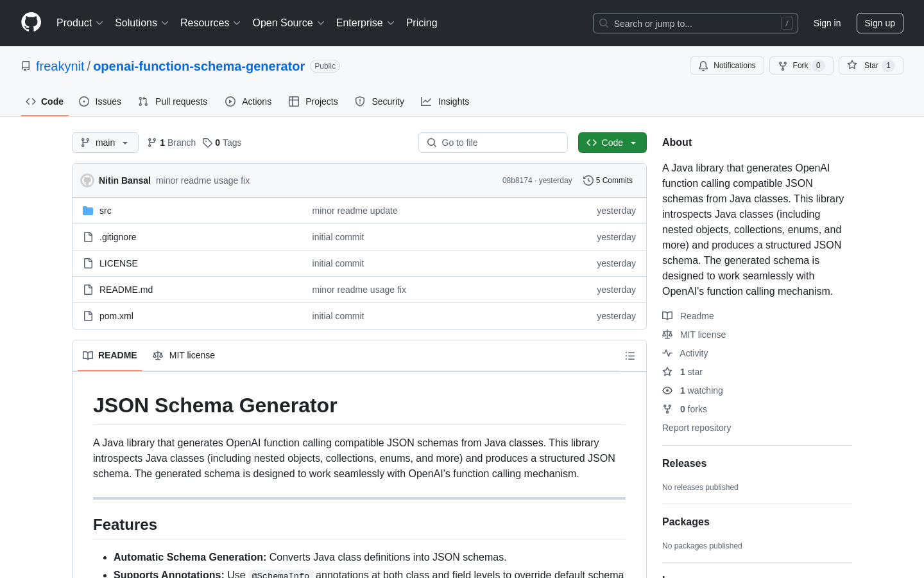View the 1 Branch link

(x=171, y=143)
